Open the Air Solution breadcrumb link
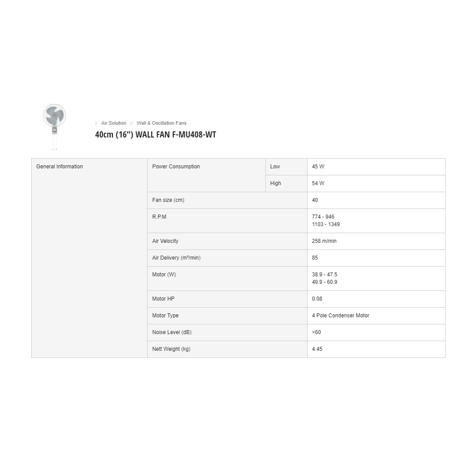This screenshot has height=476, width=476. coord(114,123)
